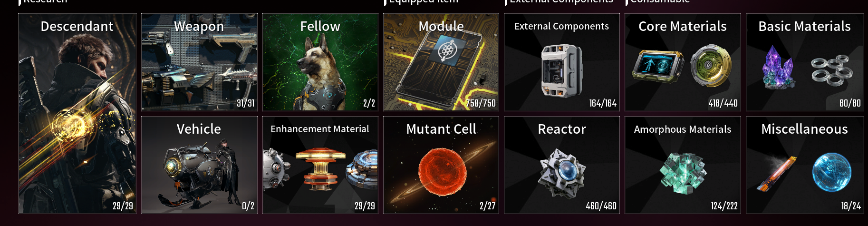Click the Mutant Cell 2/27 counter
Viewport: 868px width, 226px height.
pos(487,206)
